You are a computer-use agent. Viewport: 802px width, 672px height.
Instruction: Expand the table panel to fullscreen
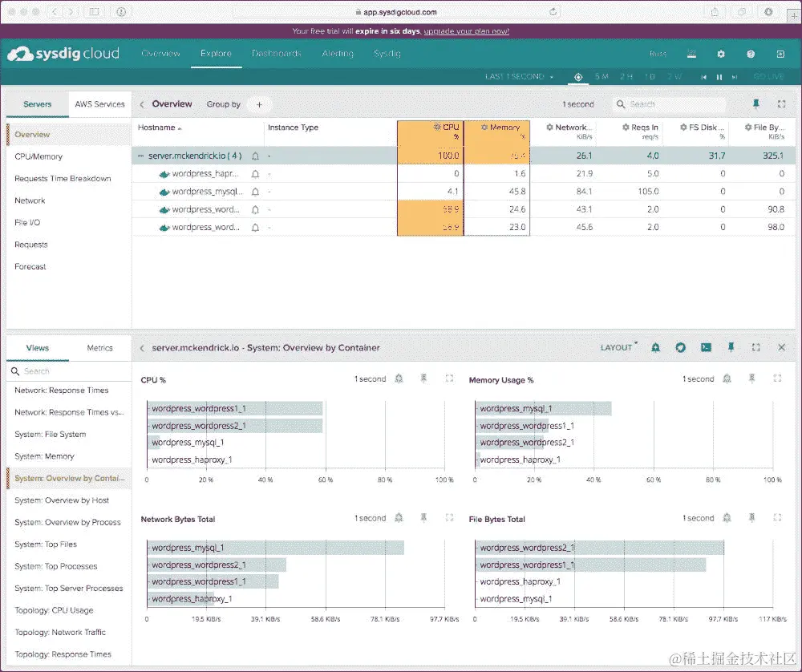781,103
